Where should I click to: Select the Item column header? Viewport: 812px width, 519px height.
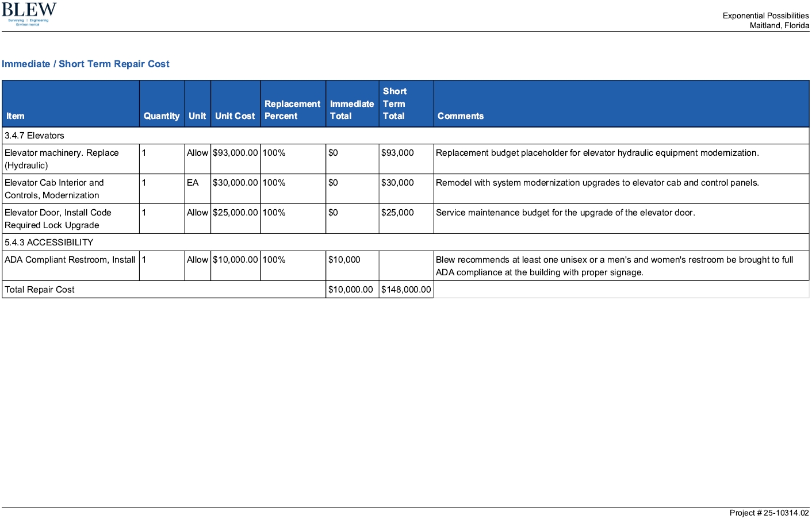point(16,116)
